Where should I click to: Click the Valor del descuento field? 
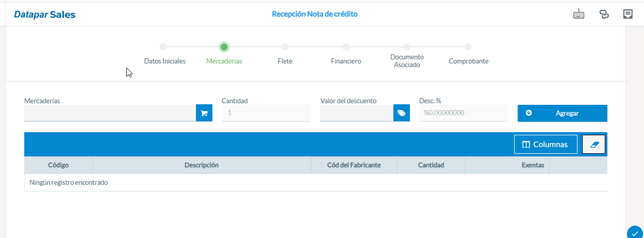(357, 113)
